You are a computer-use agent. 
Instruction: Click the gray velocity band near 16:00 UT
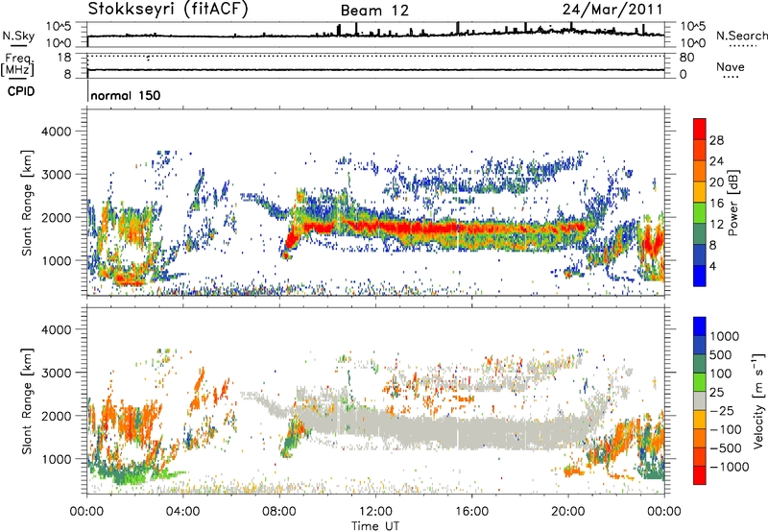471,432
